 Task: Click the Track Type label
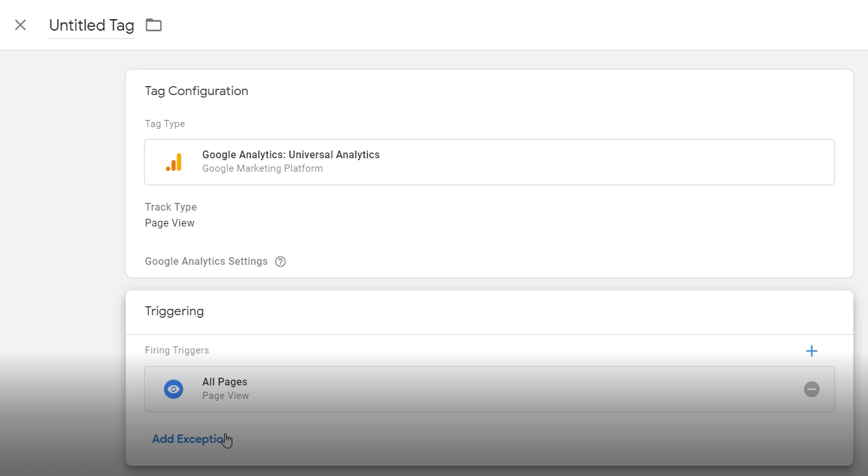tap(171, 207)
